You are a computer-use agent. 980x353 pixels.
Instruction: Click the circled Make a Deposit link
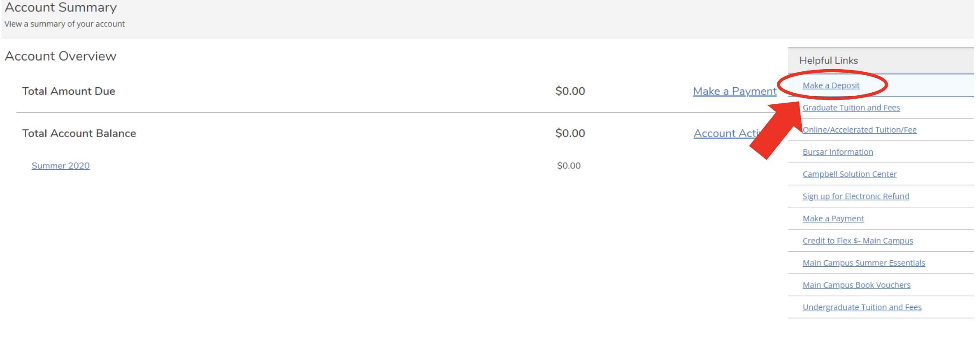tap(831, 85)
